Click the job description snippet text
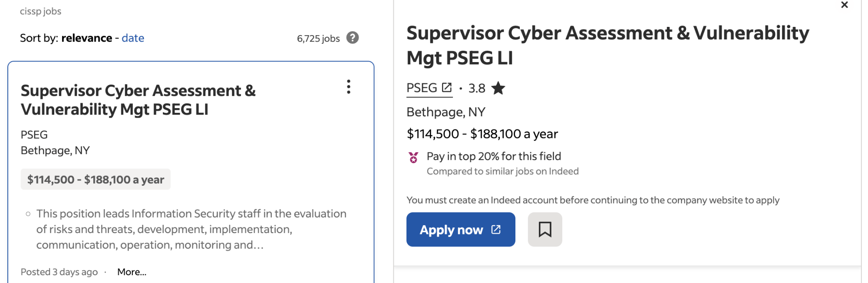Viewport: 868px width, 283px height. (x=191, y=229)
